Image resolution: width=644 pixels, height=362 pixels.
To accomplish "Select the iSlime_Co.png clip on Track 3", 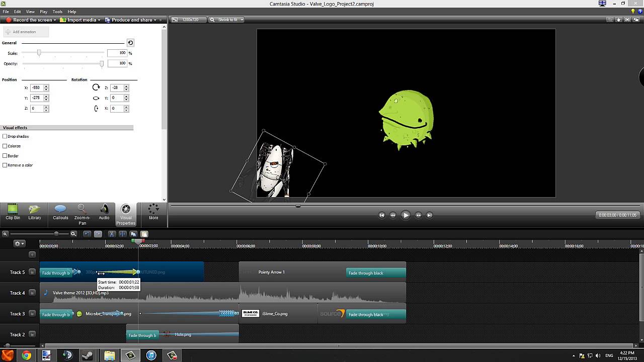I will click(x=279, y=314).
